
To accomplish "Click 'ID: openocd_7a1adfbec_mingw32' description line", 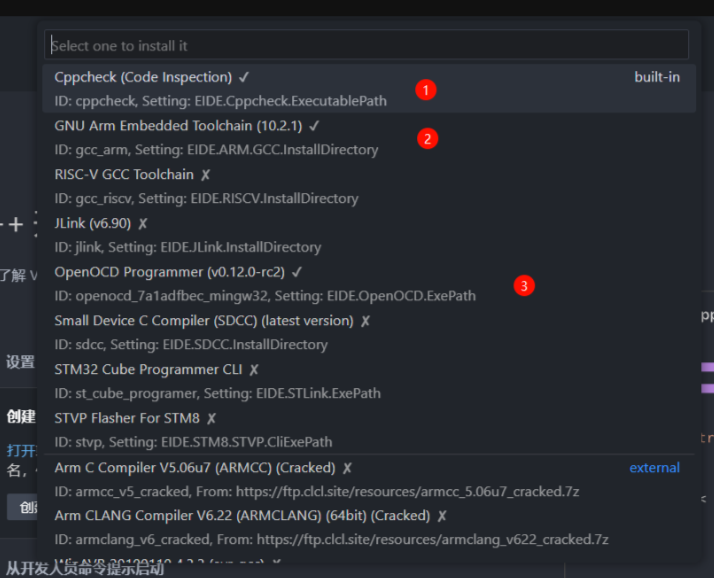I will [265, 296].
